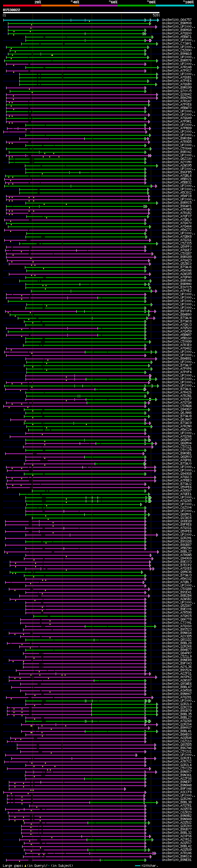
Task: Select the AV530022 query name
Action: click(11, 10)
